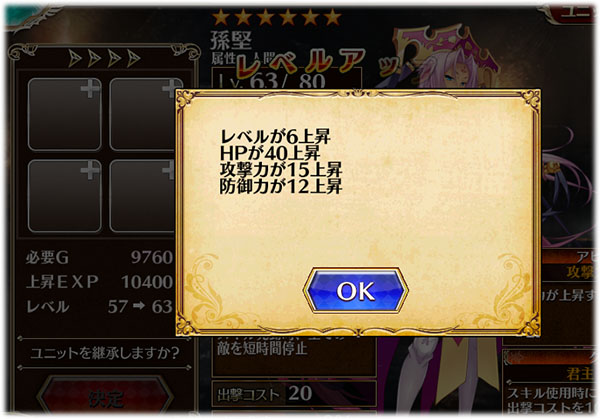The height and width of the screenshot is (419, 600).
Task: Click the レベル 57→63 row
Action: (99, 307)
